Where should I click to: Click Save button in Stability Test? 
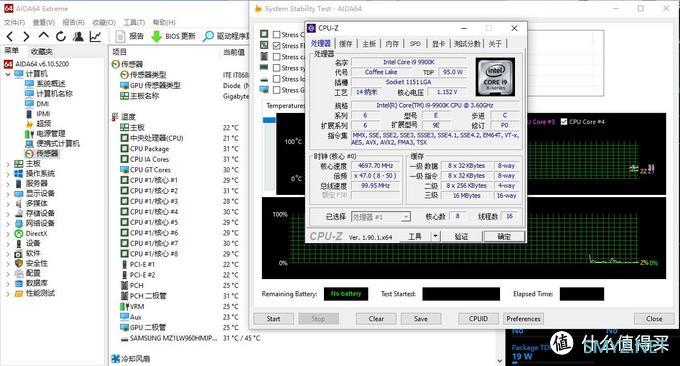(421, 319)
